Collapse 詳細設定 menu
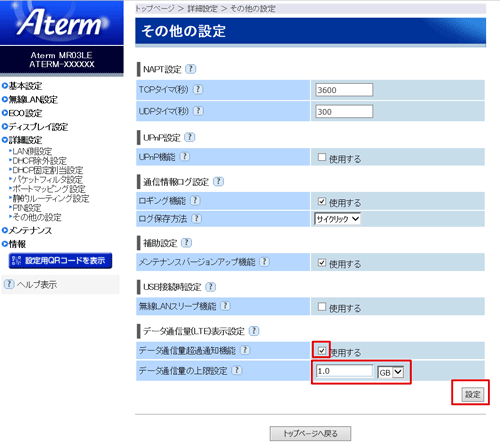Viewport: 500px width, 446px height. 22,140
